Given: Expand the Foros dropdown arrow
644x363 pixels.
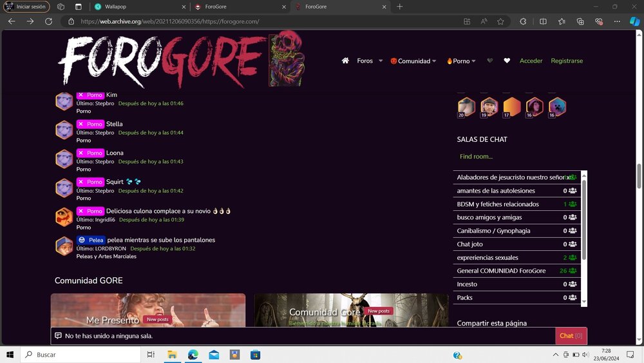Looking at the screenshot, I should [x=381, y=61].
